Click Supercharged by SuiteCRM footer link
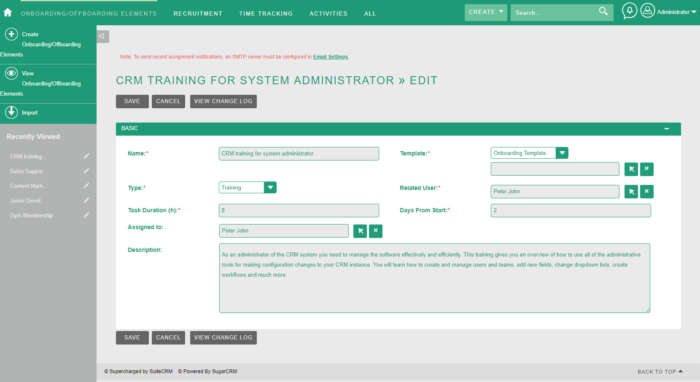The width and height of the screenshot is (700, 382). tap(138, 371)
